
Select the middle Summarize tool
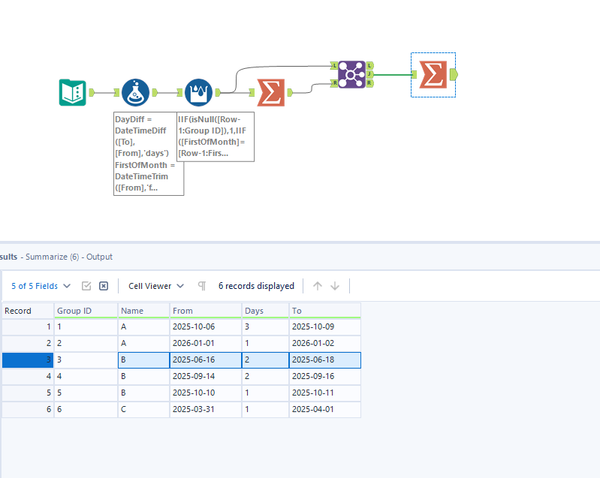pyautogui.click(x=271, y=92)
